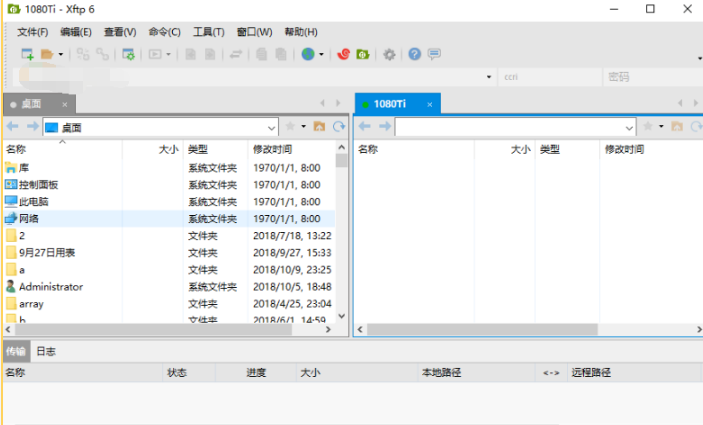Click the terminal play toolbar icon
The height and width of the screenshot is (425, 703).
(x=155, y=54)
